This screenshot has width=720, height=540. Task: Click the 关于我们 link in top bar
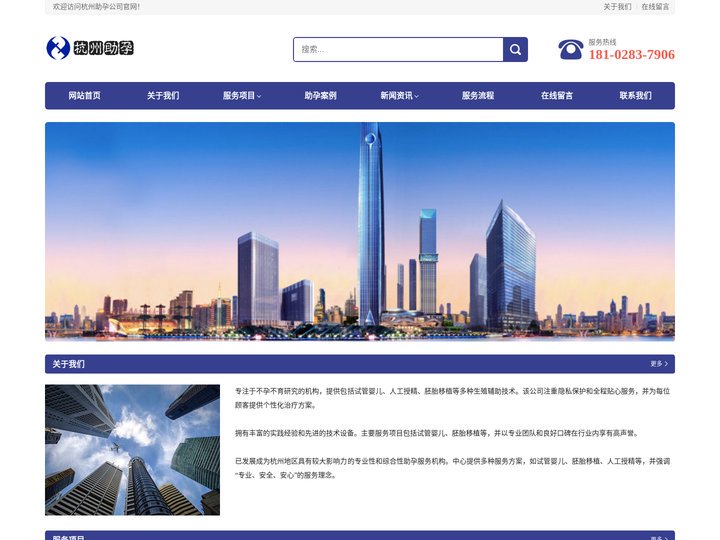[x=617, y=6]
